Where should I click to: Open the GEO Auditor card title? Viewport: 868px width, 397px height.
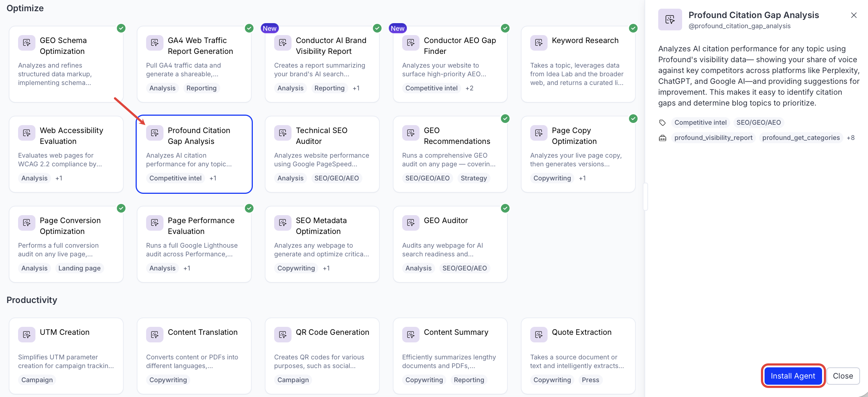click(446, 221)
